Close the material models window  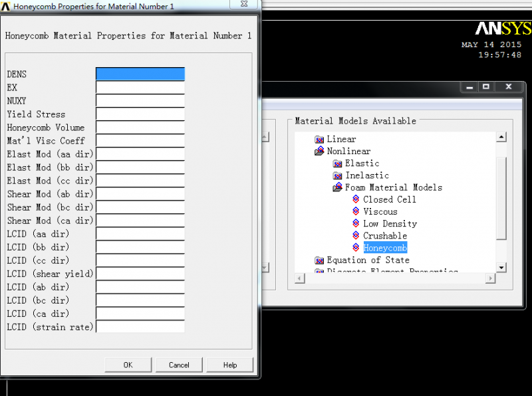pyautogui.click(x=509, y=87)
